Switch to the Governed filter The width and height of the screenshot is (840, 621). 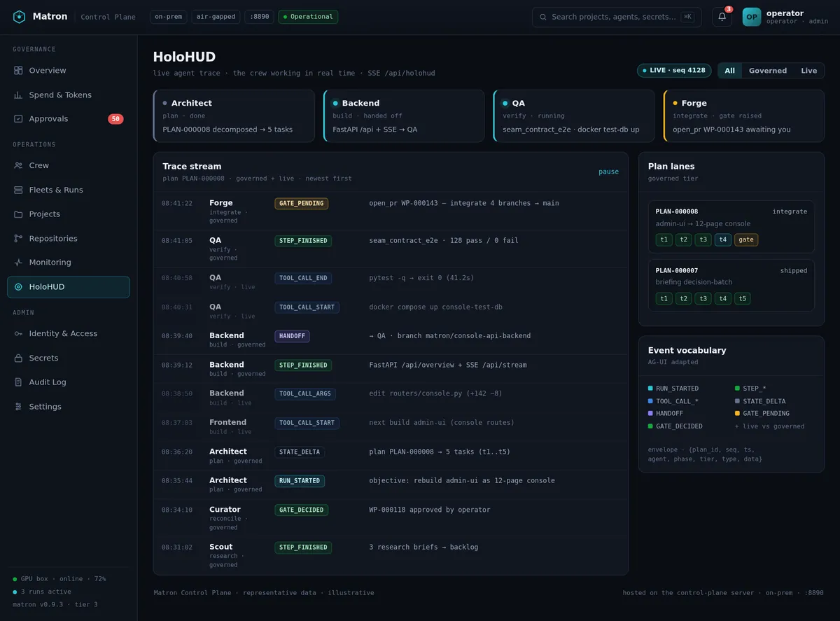(x=768, y=71)
